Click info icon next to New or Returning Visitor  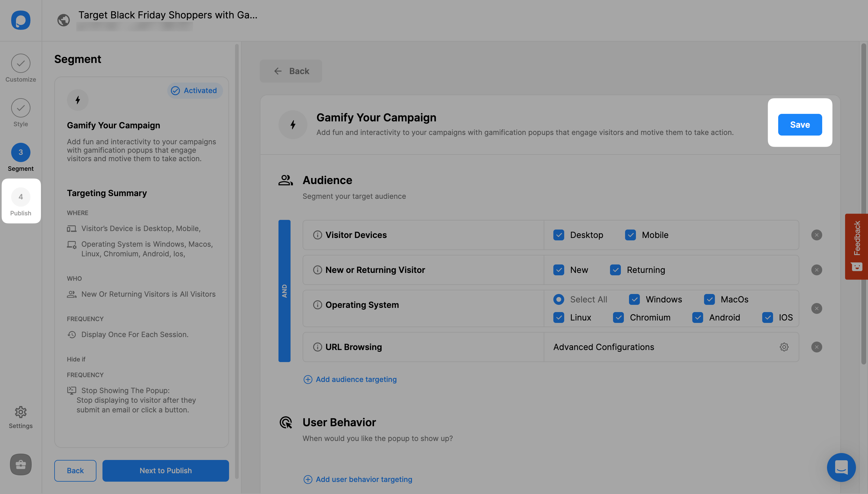[317, 270]
